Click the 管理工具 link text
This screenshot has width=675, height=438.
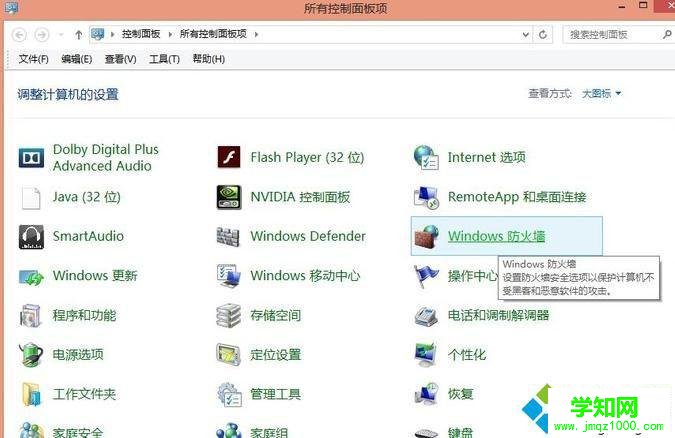coord(276,394)
